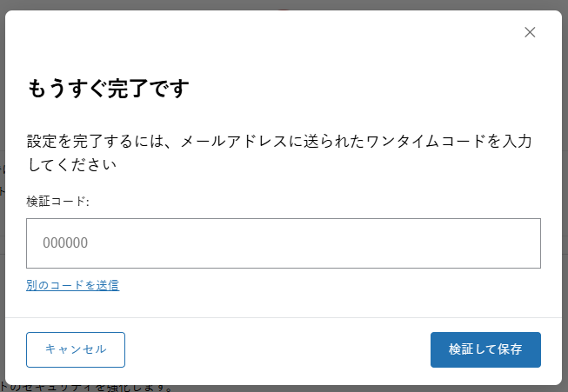
Task: Choose the white outlined キャンセル button
Action: (x=76, y=349)
